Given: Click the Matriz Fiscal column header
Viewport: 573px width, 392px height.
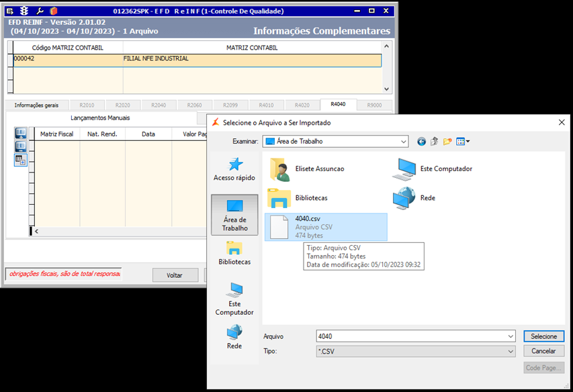Looking at the screenshot, I should pos(57,134).
